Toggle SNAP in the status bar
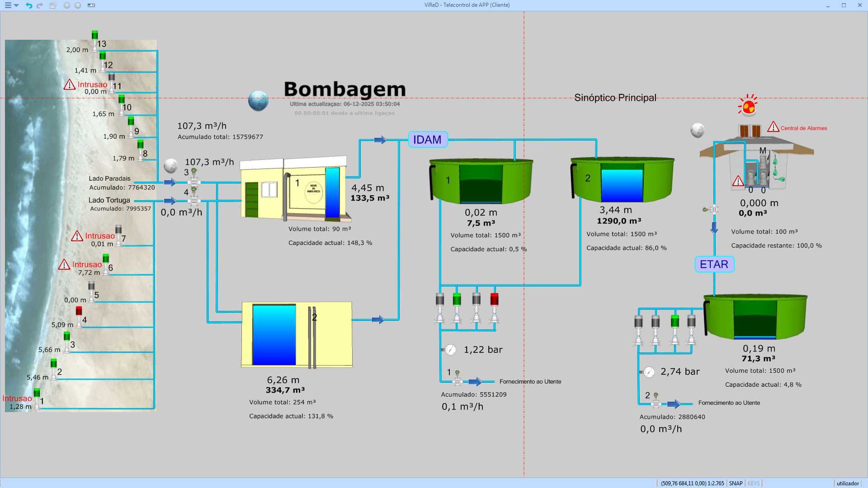Screen dimensions: 868x488 736,483
